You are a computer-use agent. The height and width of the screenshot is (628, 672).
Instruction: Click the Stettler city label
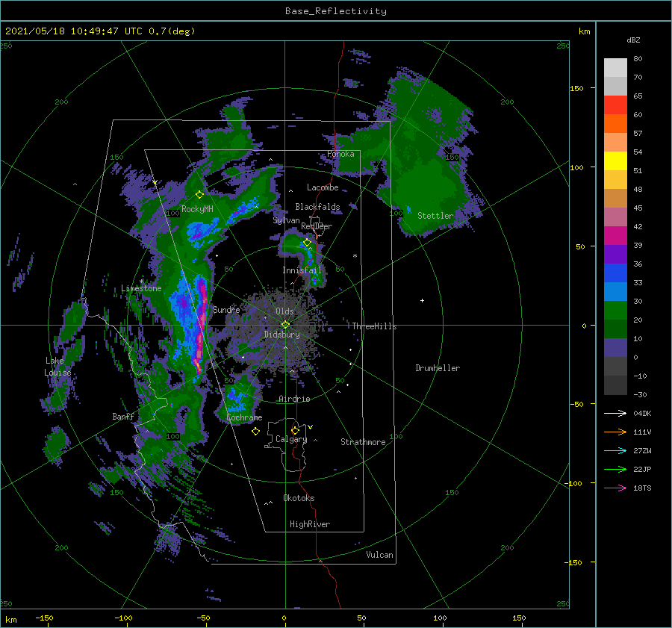point(435,216)
